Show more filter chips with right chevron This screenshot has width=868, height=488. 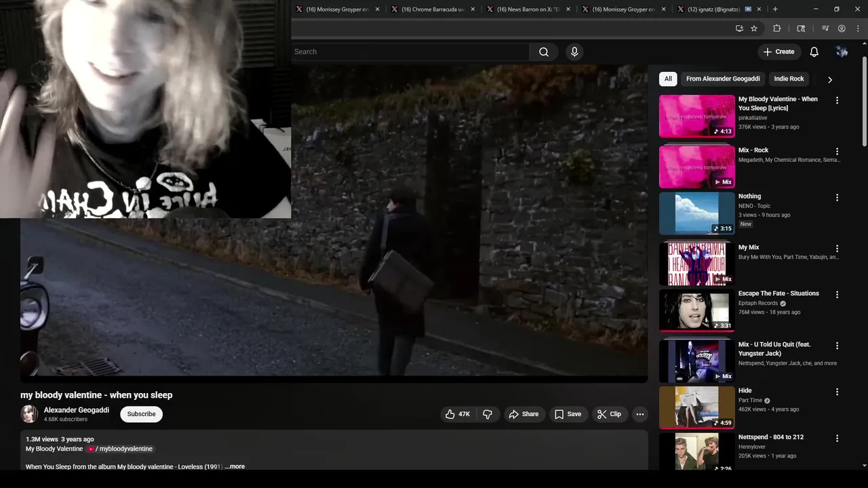click(829, 79)
